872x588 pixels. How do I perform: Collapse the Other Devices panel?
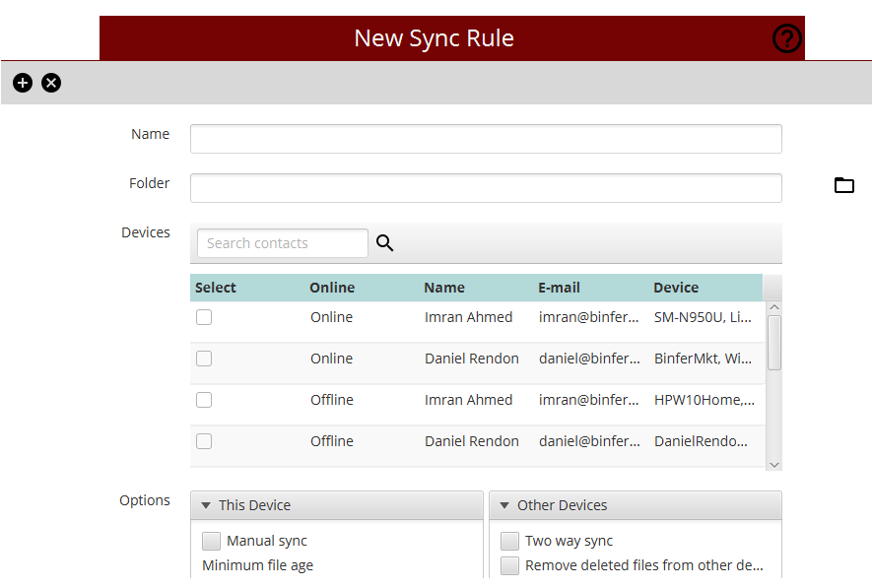pos(504,505)
